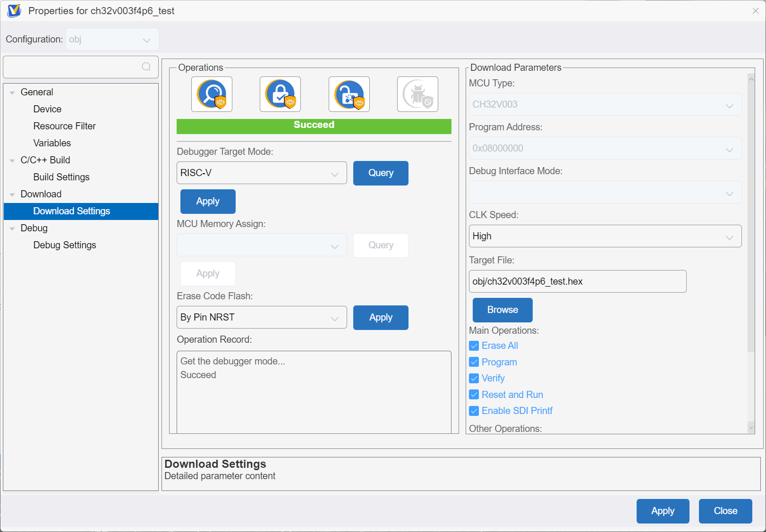766x532 pixels.
Task: Toggle Enable SDI Printf checkbox
Action: (474, 411)
